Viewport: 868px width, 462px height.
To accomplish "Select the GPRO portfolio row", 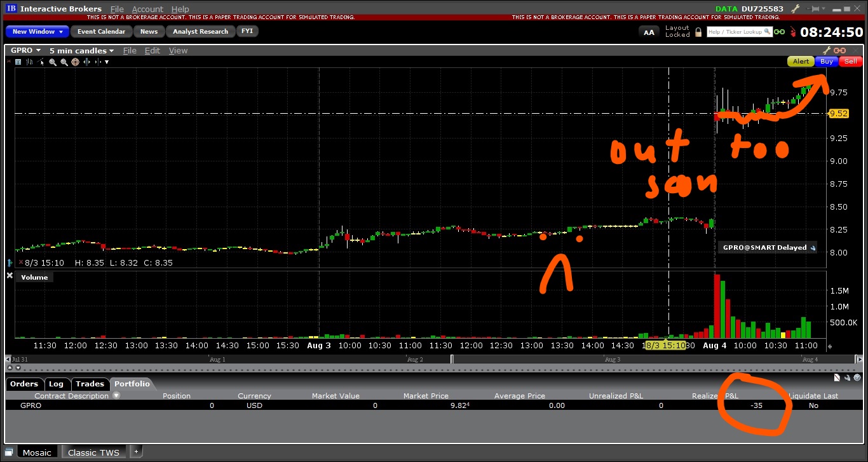I will [434, 405].
